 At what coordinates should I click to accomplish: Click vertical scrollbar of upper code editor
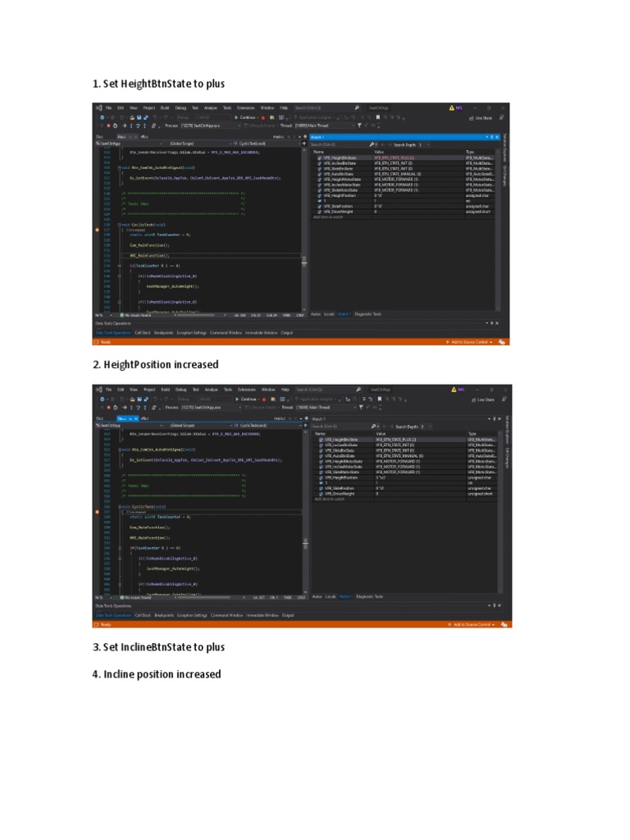coord(304,246)
